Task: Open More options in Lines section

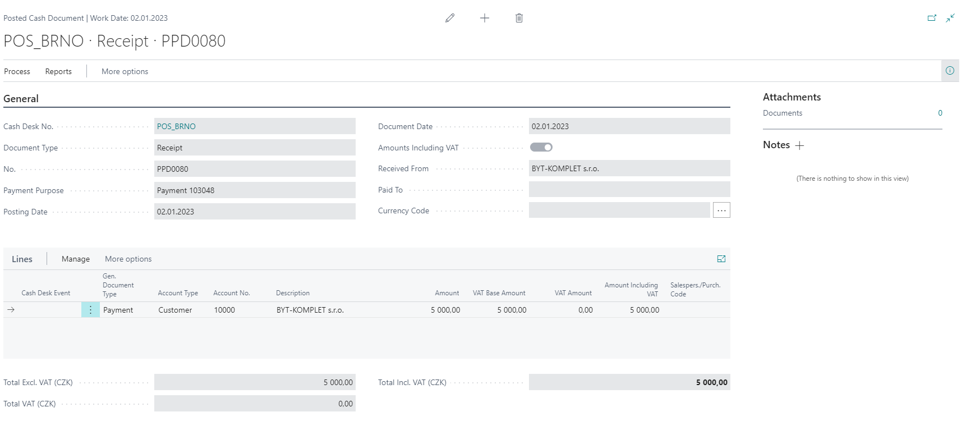Action: pyautogui.click(x=128, y=259)
